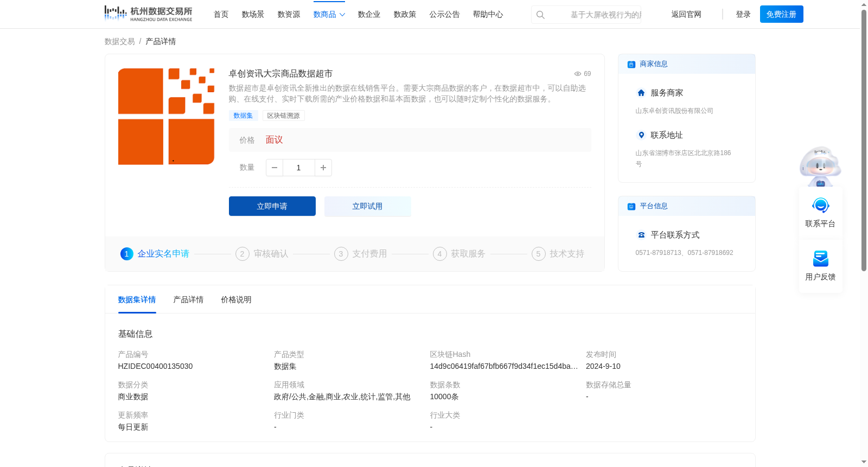Image resolution: width=868 pixels, height=467 pixels.
Task: Click the 10000条 data count value
Action: point(444,397)
